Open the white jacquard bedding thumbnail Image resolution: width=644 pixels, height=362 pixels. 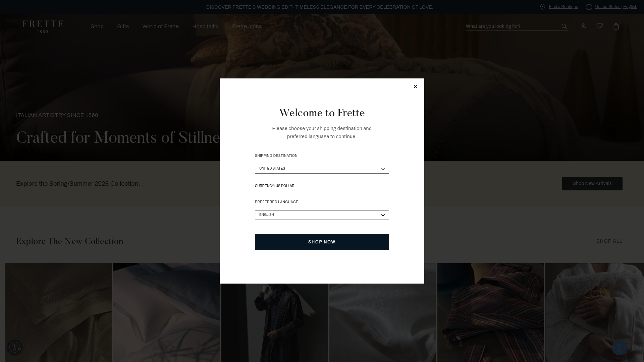pos(383,323)
